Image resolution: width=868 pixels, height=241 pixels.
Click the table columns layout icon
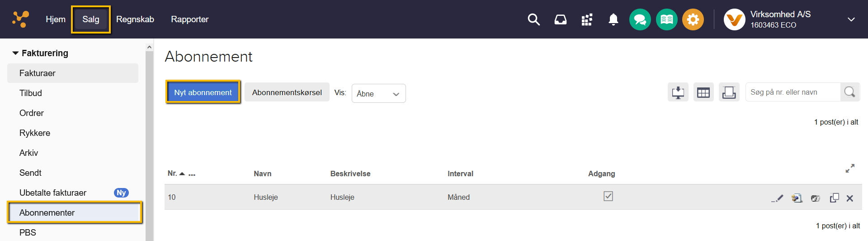coord(703,92)
